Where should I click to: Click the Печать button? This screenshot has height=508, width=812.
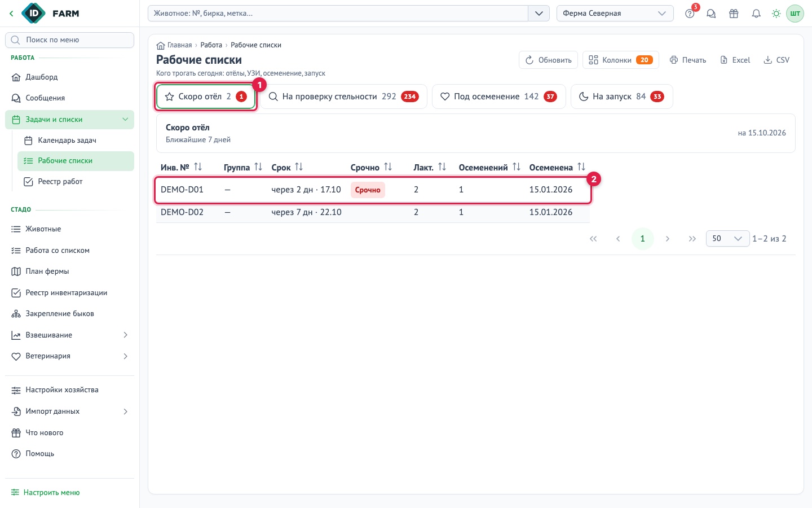pos(688,60)
